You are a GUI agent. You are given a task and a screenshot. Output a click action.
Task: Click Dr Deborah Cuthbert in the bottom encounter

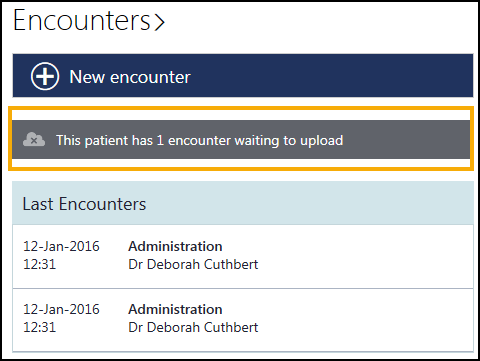(193, 327)
